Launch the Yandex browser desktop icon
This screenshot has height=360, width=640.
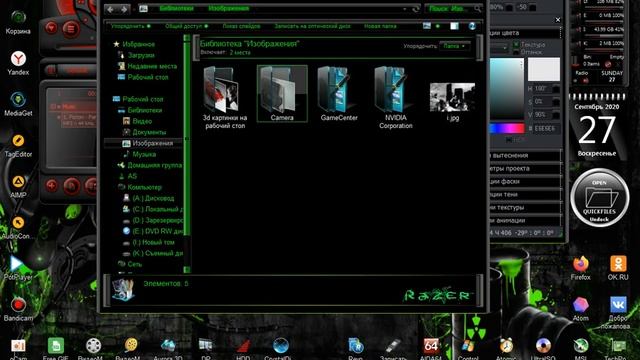(18, 63)
